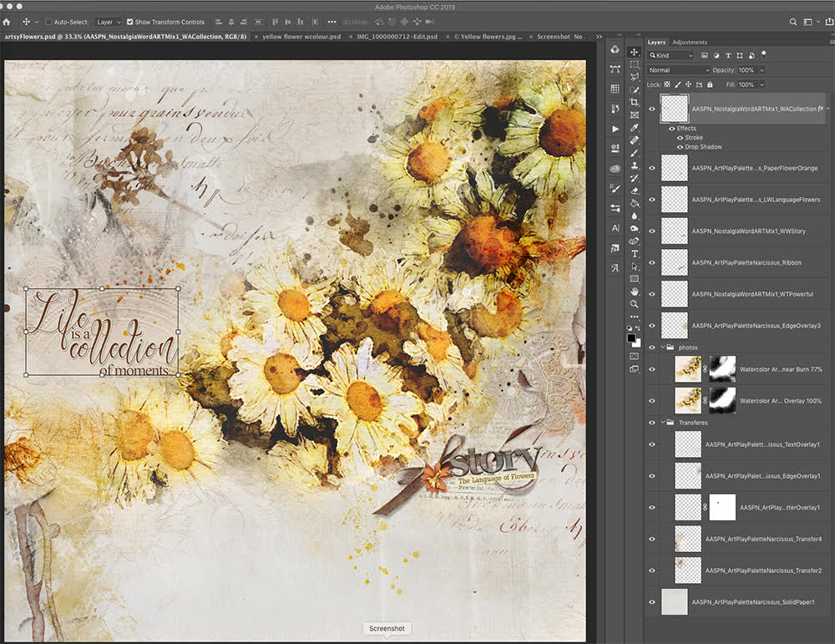The width and height of the screenshot is (835, 644).
Task: Open the Character panel icon
Action: click(x=615, y=228)
